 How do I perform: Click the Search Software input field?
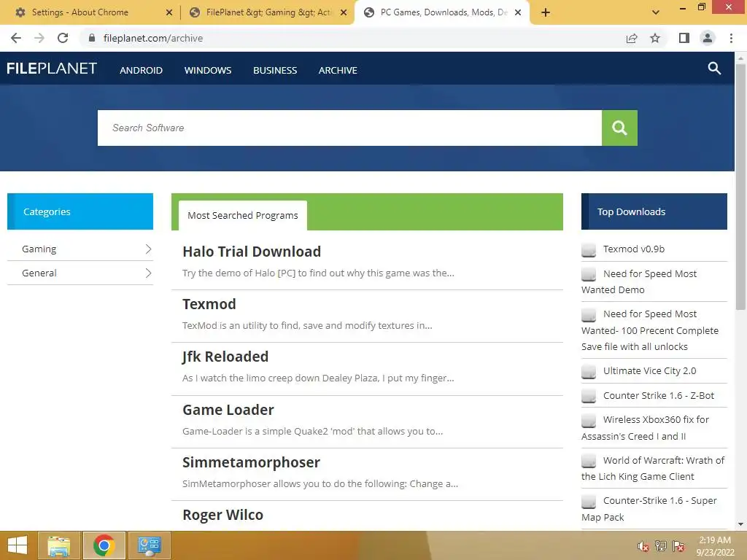349,128
